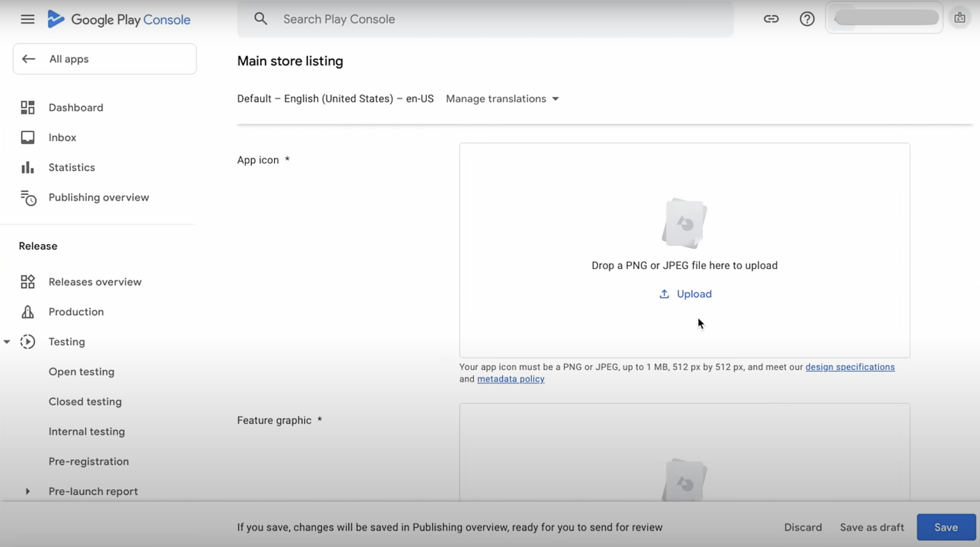Open Open testing page

point(82,372)
